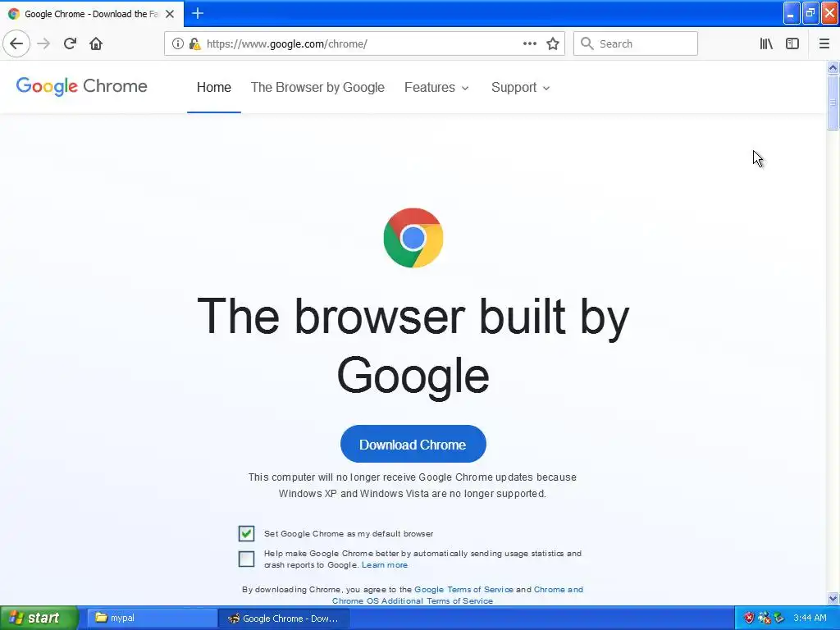
Task: Select the Home navigation tab
Action: pos(214,87)
